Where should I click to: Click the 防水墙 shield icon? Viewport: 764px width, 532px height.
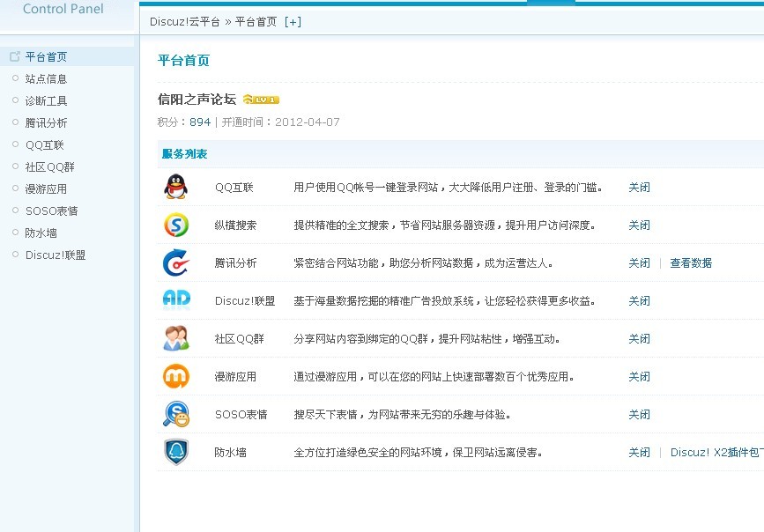[176, 452]
